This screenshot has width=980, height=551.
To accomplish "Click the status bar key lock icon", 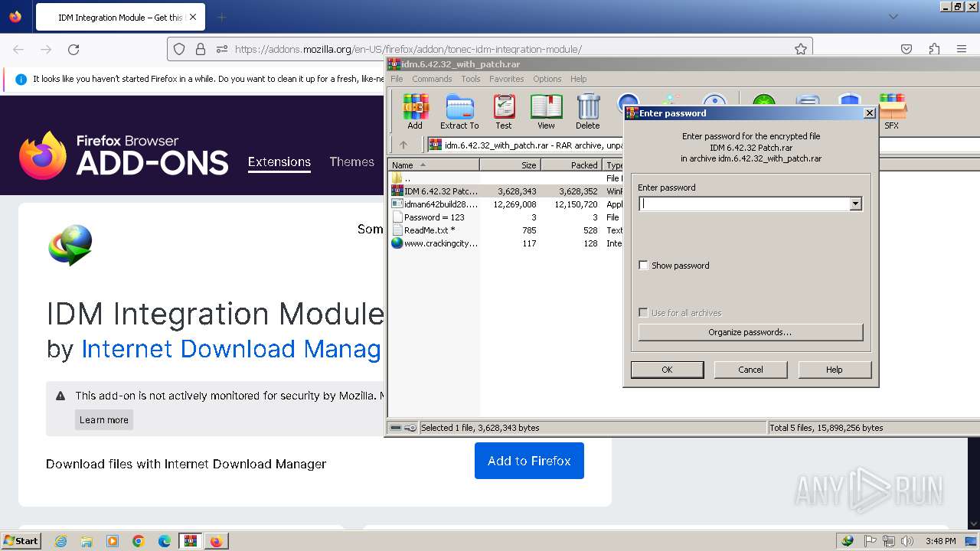I will coord(410,428).
